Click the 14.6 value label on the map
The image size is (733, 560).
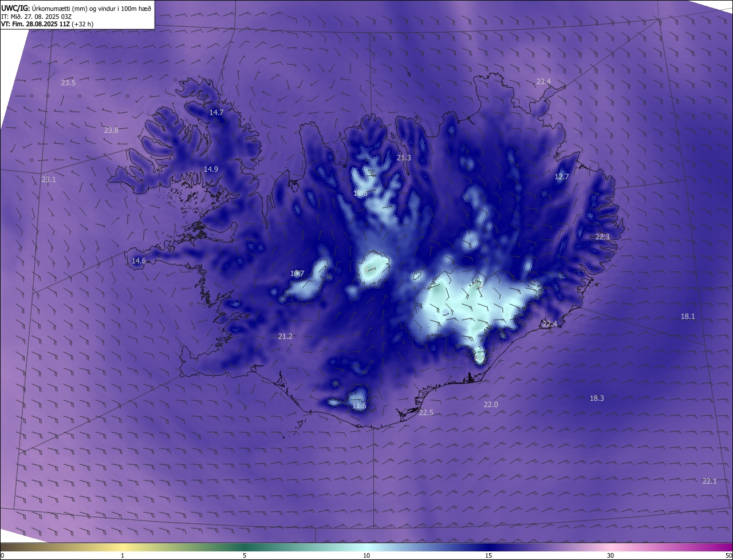(139, 261)
